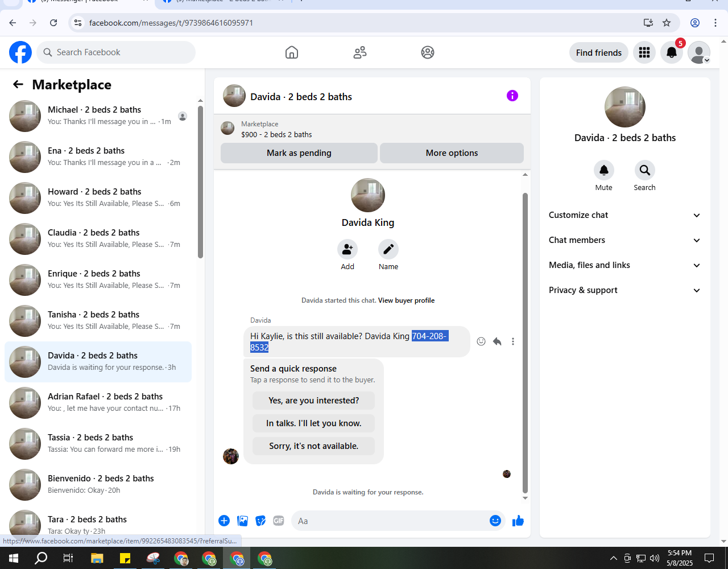Open Windows taskbar search

pos(41,558)
